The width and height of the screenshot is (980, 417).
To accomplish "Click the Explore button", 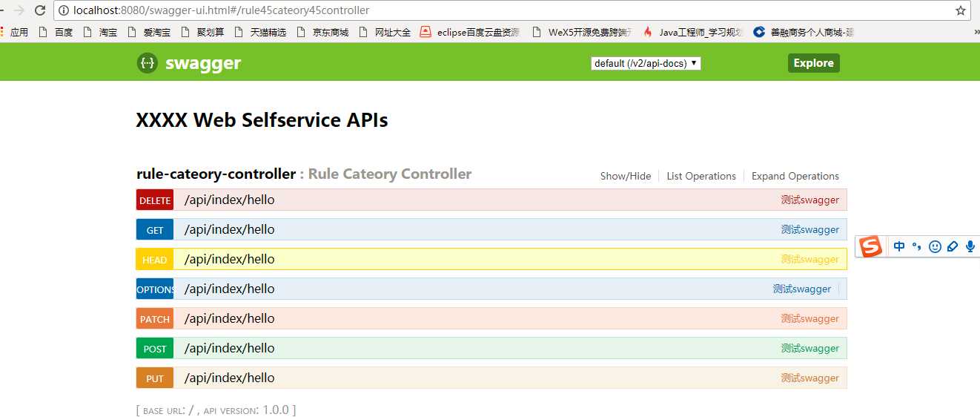I will (814, 63).
